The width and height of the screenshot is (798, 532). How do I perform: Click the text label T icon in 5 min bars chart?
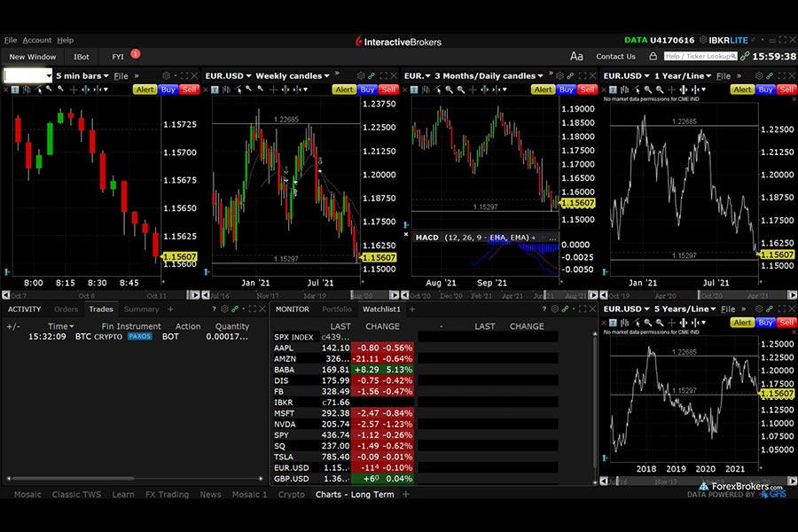15,90
